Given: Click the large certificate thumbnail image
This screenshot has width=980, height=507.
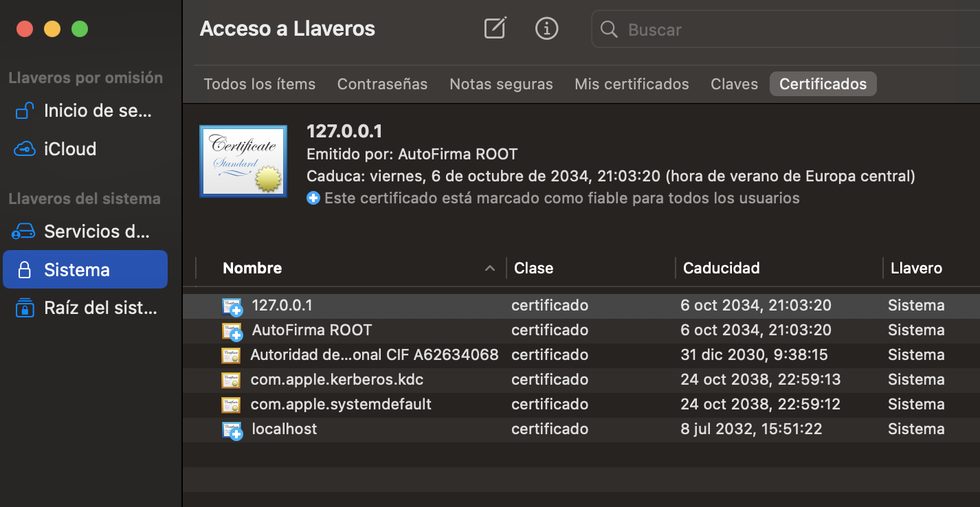Looking at the screenshot, I should pyautogui.click(x=243, y=161).
